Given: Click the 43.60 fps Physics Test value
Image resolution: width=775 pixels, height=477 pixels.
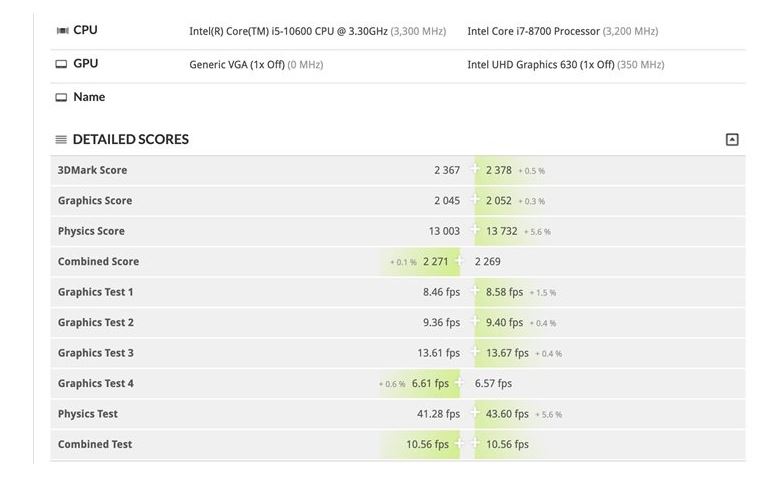Looking at the screenshot, I should pos(507,414).
